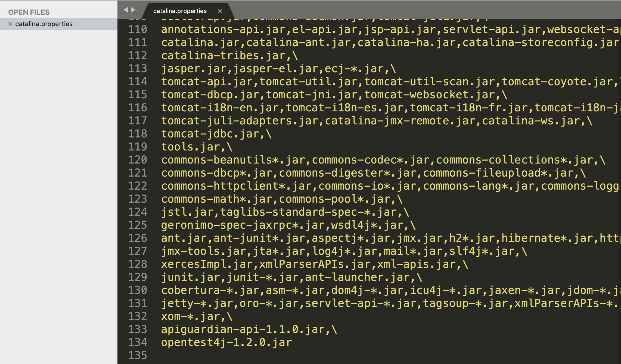Click the OPEN FILES sidebar header
The image size is (621, 364).
[29, 12]
